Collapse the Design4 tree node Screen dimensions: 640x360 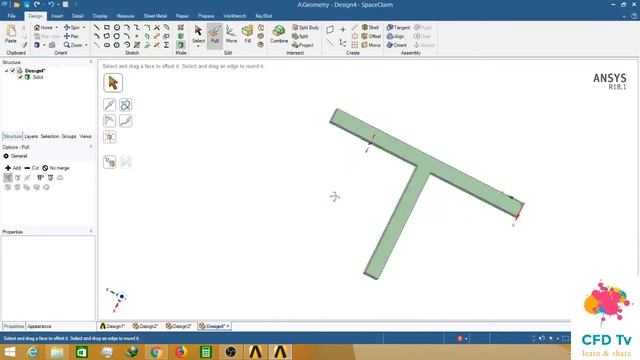pyautogui.click(x=6, y=71)
